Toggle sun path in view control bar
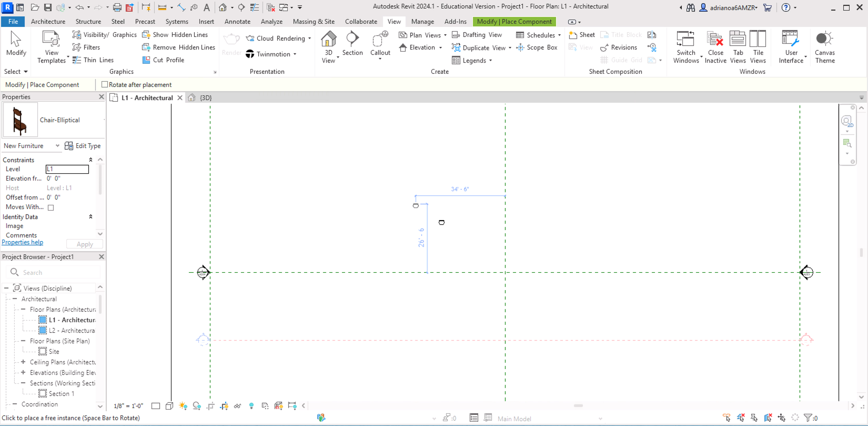Screen dimensions: 868x426 [183, 406]
